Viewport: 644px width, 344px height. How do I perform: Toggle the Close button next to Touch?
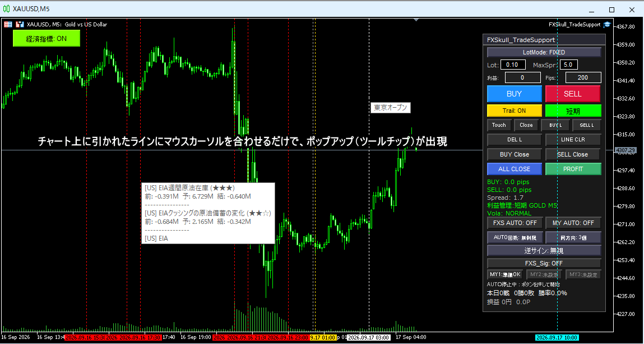click(x=526, y=125)
